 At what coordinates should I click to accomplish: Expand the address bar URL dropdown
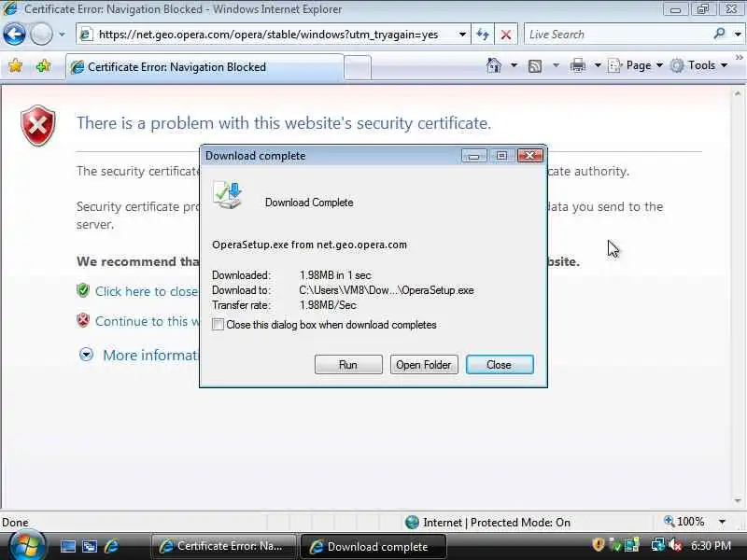pyautogui.click(x=462, y=35)
